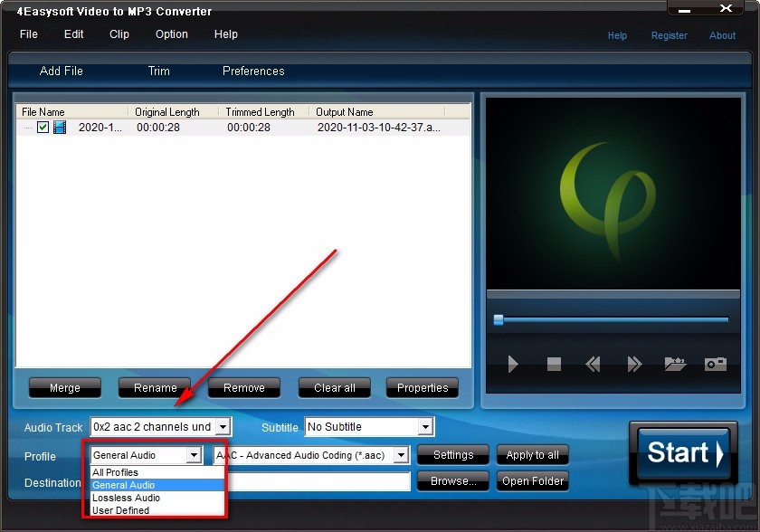The height and width of the screenshot is (532, 760).
Task: Click the Trim toolbar item
Action: 158,71
